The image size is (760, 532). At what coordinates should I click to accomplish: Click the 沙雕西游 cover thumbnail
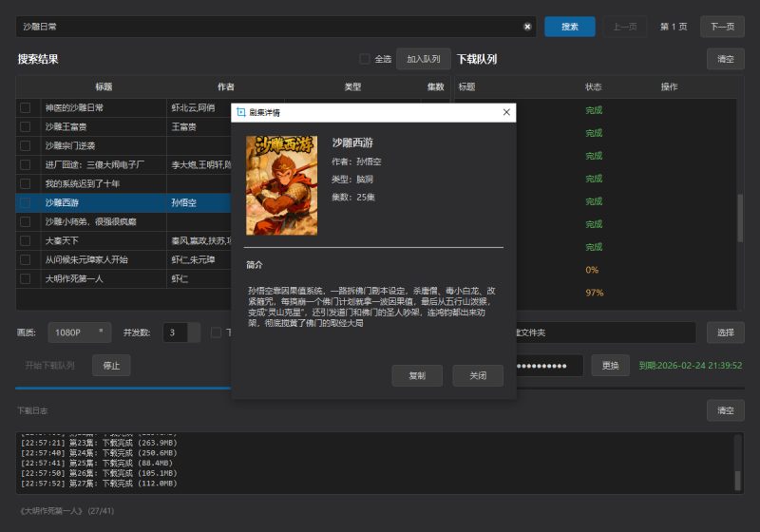pos(281,185)
